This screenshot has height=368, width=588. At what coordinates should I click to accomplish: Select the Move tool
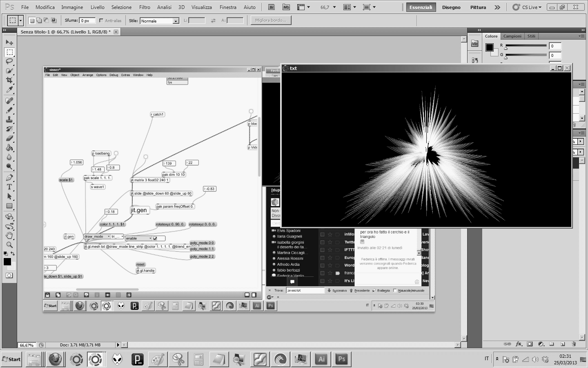click(9, 43)
